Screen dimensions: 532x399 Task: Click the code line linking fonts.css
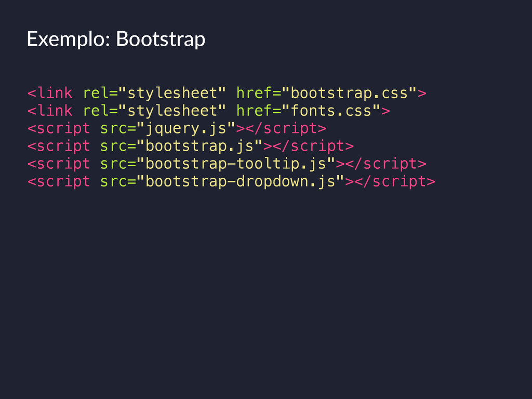point(209,111)
